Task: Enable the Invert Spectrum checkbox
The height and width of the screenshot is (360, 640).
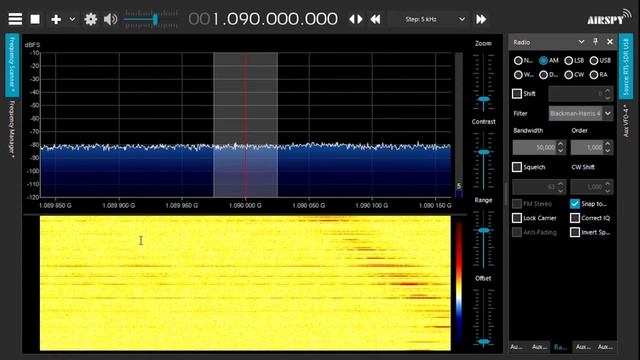Action: click(x=575, y=232)
